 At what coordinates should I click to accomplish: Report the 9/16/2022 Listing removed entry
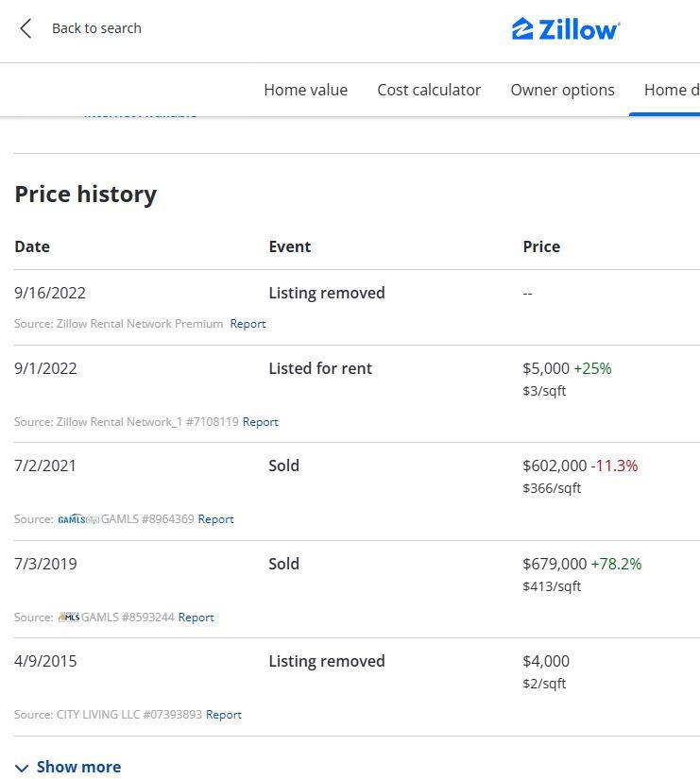[x=248, y=324]
